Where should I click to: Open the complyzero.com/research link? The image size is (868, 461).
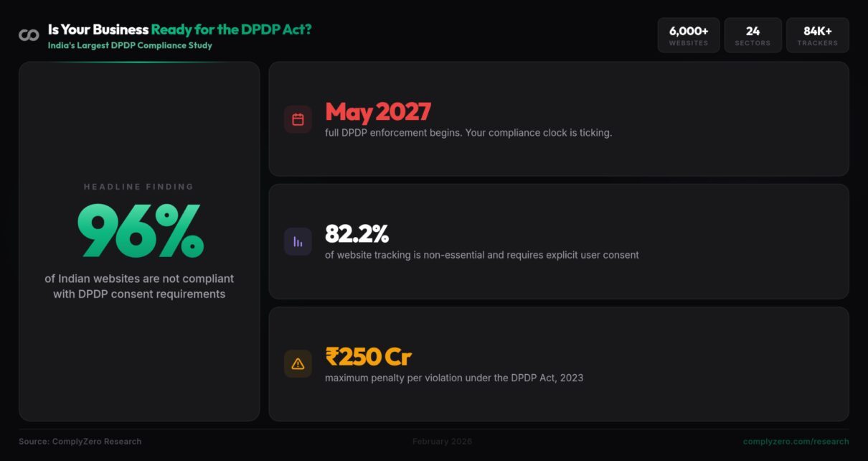tap(796, 442)
